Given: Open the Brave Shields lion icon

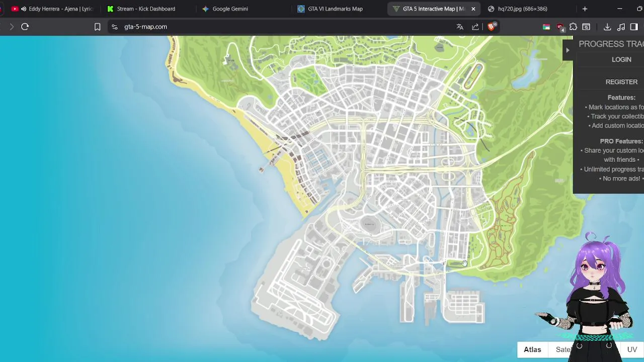Looking at the screenshot, I should pos(492,27).
